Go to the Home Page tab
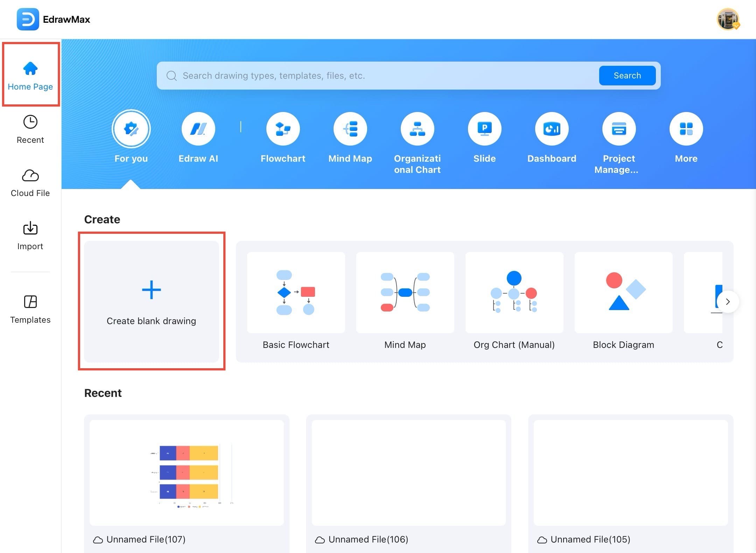 tap(30, 74)
